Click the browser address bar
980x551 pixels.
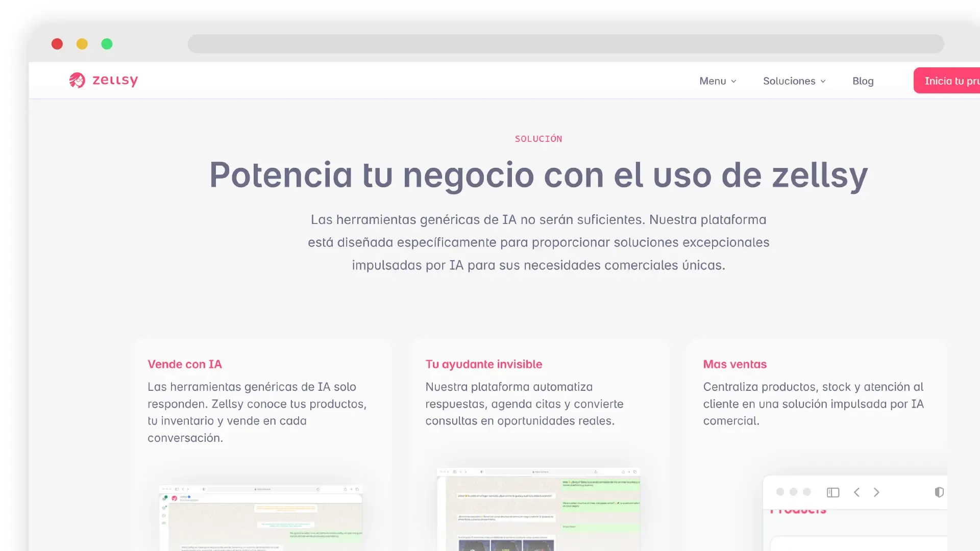coord(566,44)
